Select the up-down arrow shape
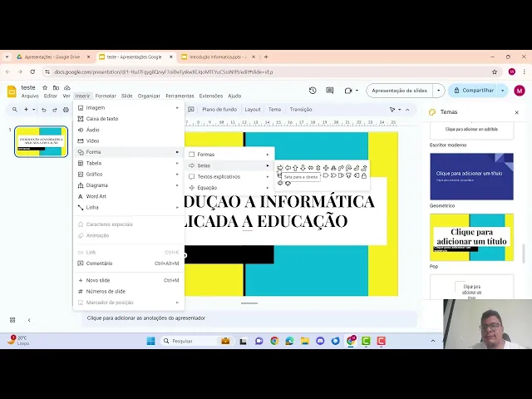This screenshot has height=399, width=532. [x=318, y=168]
